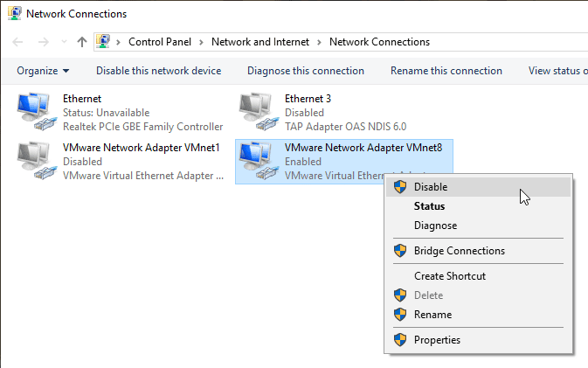Navigate to Network and Internet breadcrumb
This screenshot has width=588, height=368.
pyautogui.click(x=260, y=42)
